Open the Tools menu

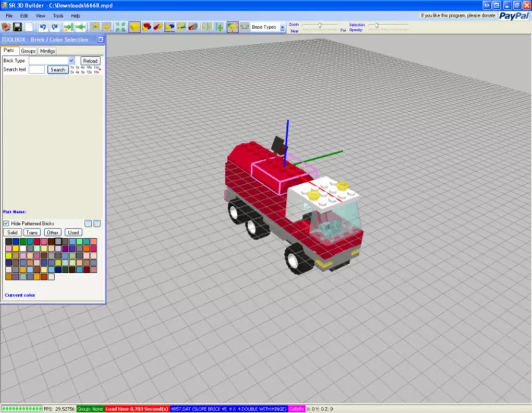click(x=58, y=16)
